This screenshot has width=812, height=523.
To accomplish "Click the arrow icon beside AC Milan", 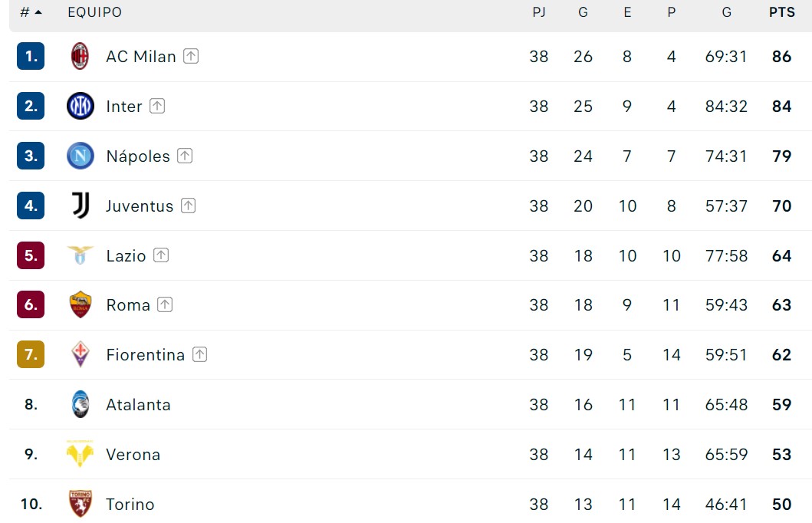I will [x=191, y=56].
